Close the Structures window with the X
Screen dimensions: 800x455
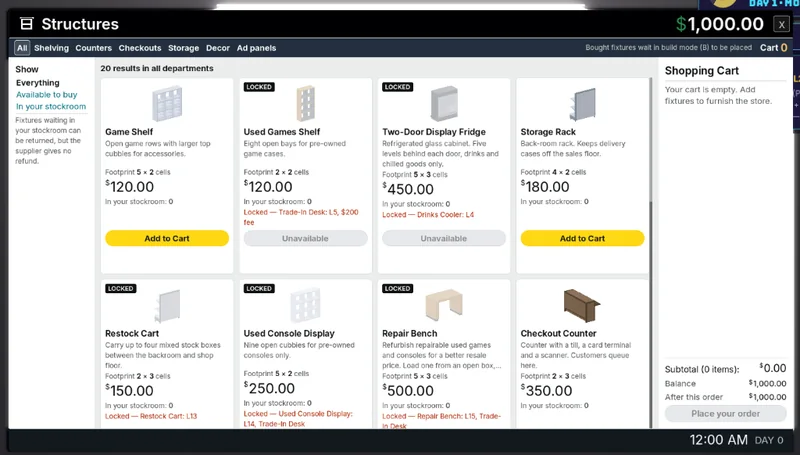click(781, 24)
